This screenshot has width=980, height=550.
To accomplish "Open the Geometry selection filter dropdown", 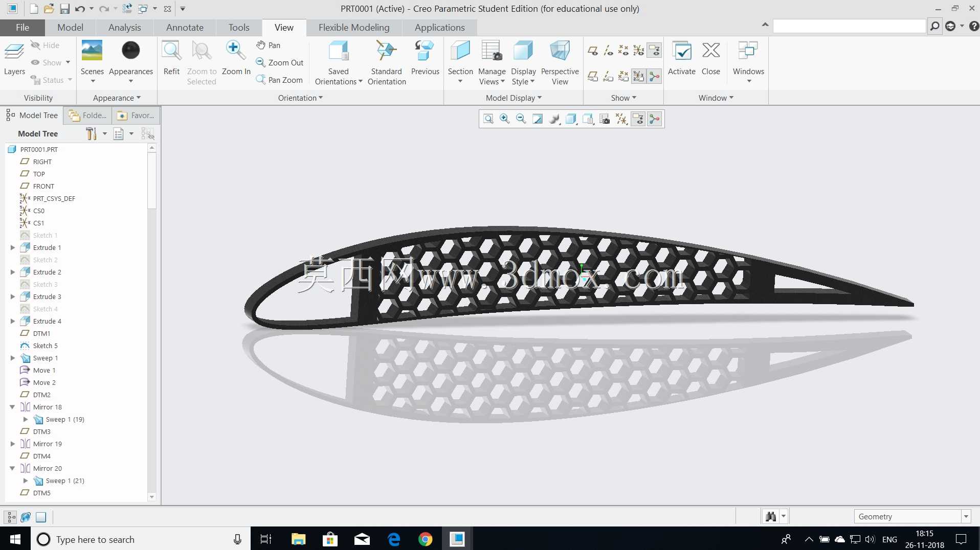I will point(966,516).
